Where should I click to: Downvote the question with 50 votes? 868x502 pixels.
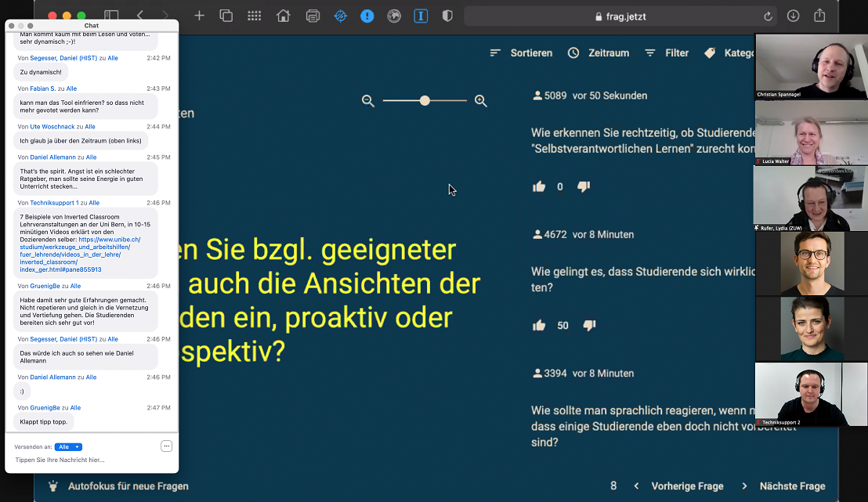589,325
